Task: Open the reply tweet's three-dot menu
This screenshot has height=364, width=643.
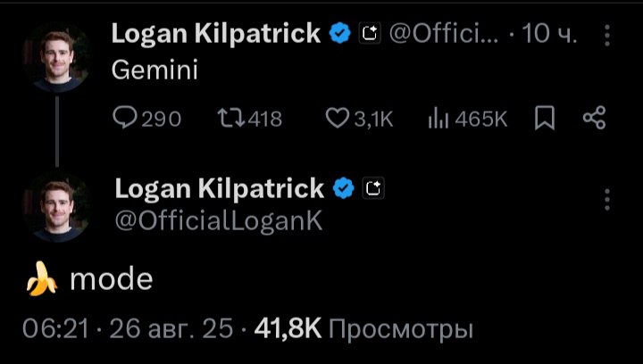Action: (x=607, y=198)
